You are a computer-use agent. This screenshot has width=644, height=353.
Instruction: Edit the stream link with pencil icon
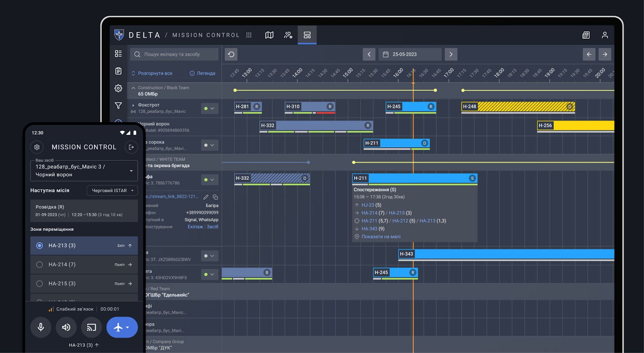coord(206,197)
